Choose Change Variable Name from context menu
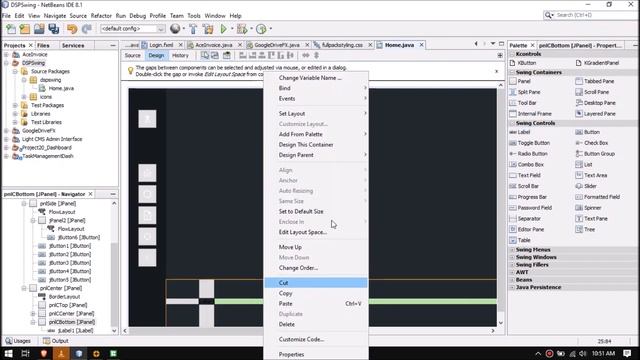Viewport: 640px width, 360px height. click(316, 78)
